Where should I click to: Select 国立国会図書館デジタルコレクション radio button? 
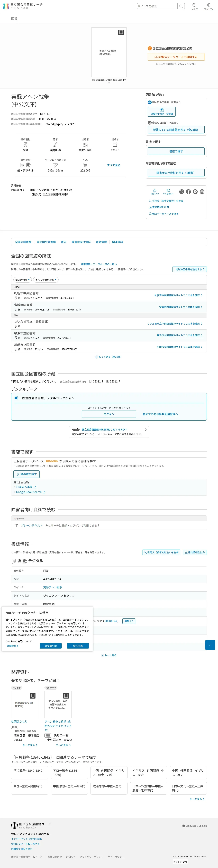(16, 398)
